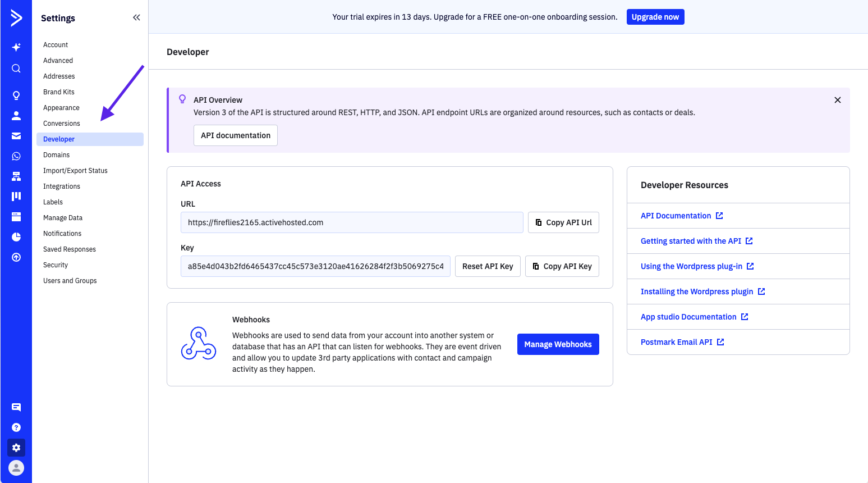Screen dimensions: 868x483
Task: Open the chat message icon
Action: tap(16, 407)
